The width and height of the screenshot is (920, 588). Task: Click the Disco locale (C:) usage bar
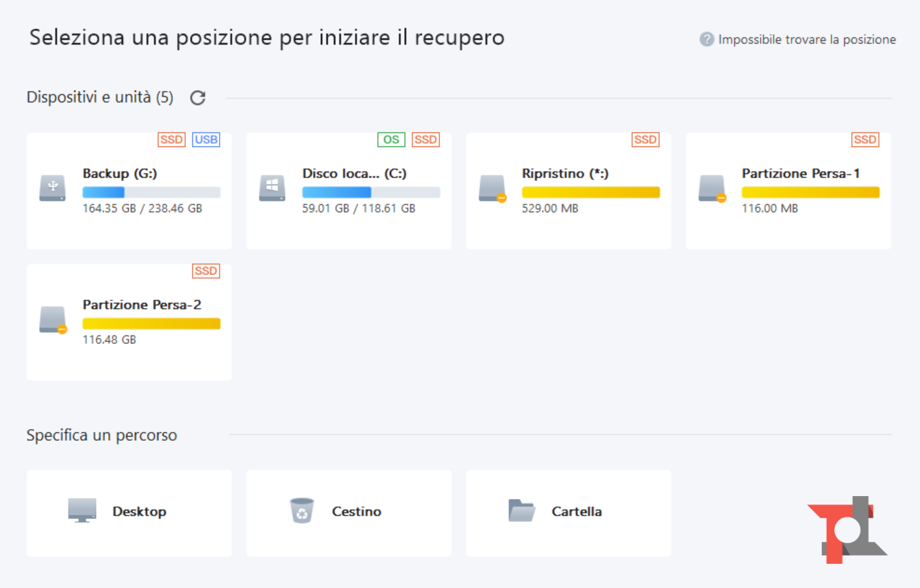click(x=371, y=192)
